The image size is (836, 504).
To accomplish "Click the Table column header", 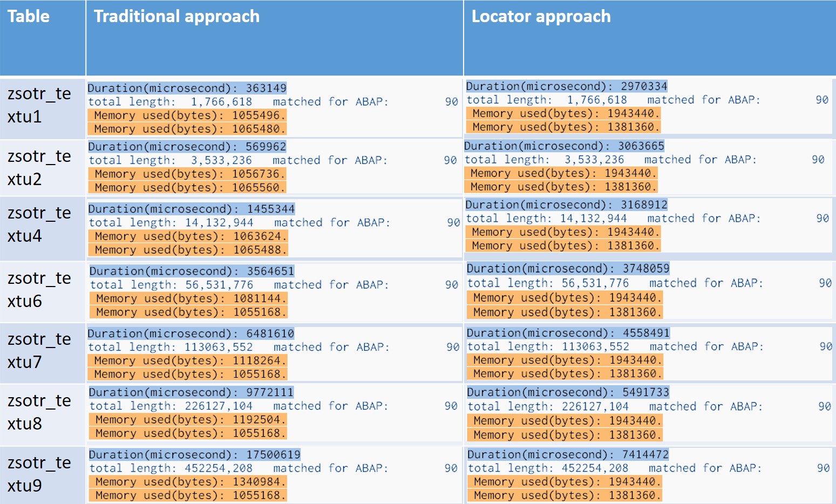I will pyautogui.click(x=43, y=38).
